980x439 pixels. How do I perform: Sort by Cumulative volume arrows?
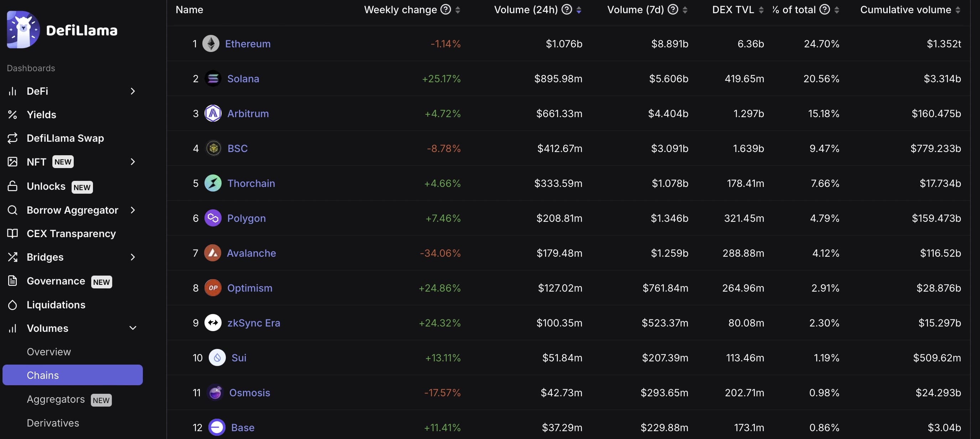958,10
